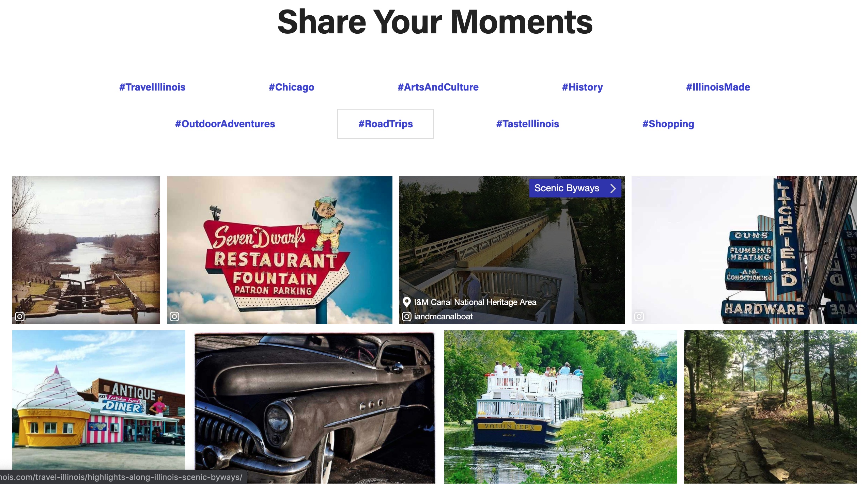Click Instagram icon on Litchfield Hardware photo

point(639,317)
